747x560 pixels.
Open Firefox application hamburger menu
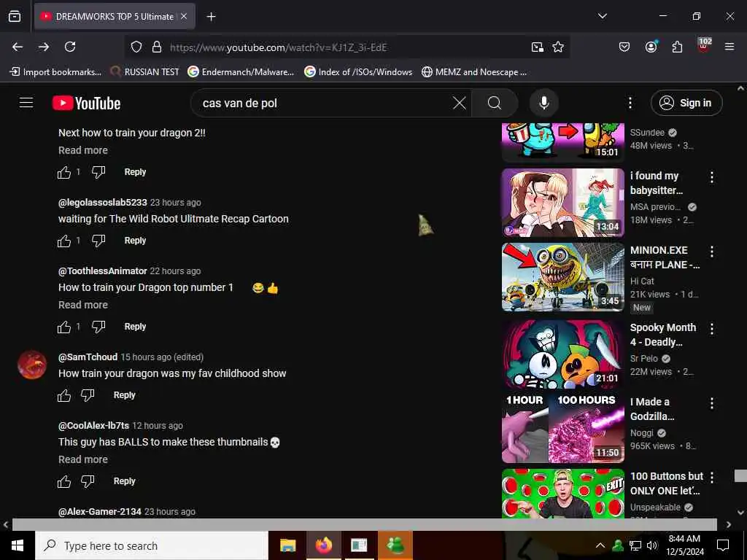coord(729,47)
